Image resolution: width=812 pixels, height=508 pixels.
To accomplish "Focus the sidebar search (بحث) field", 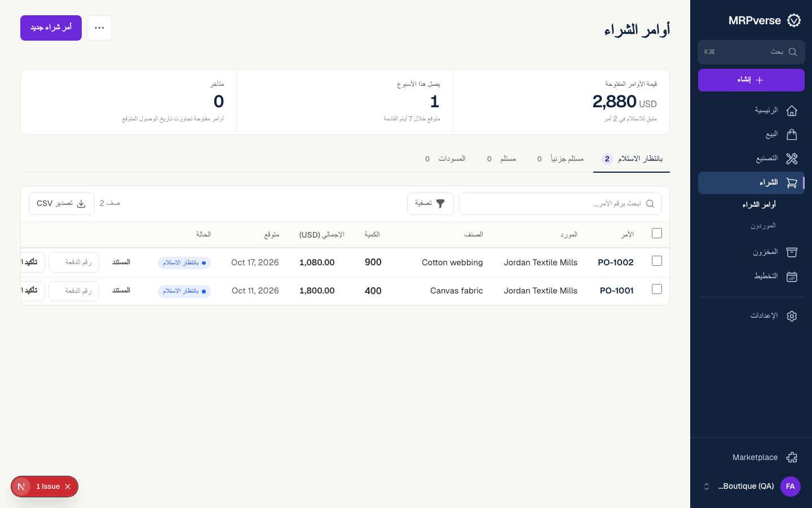I will (x=751, y=52).
